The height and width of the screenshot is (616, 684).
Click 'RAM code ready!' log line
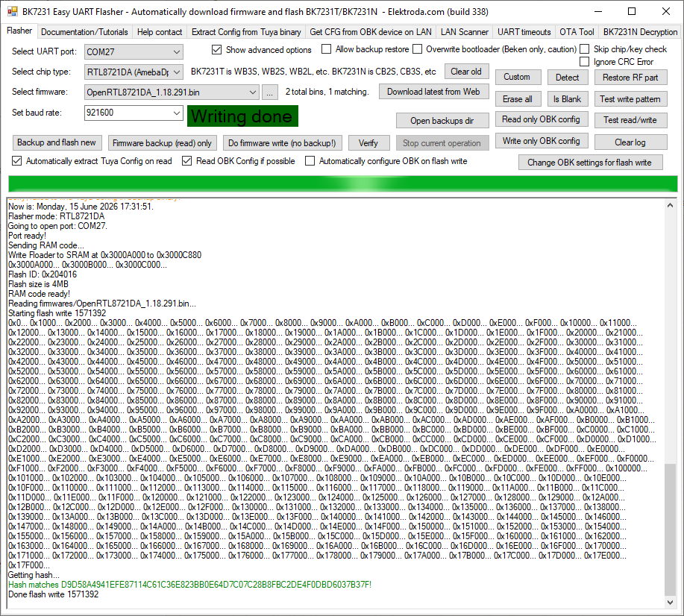pyautogui.click(x=40, y=294)
